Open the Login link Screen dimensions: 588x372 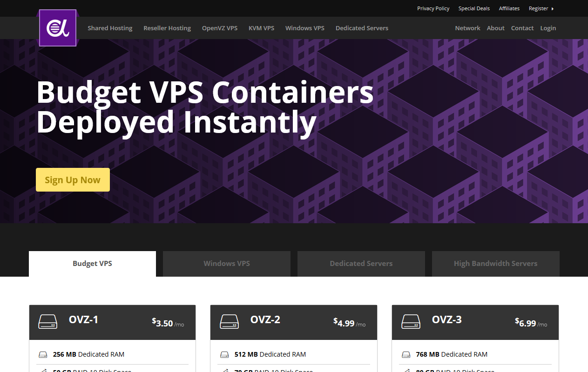coord(548,28)
